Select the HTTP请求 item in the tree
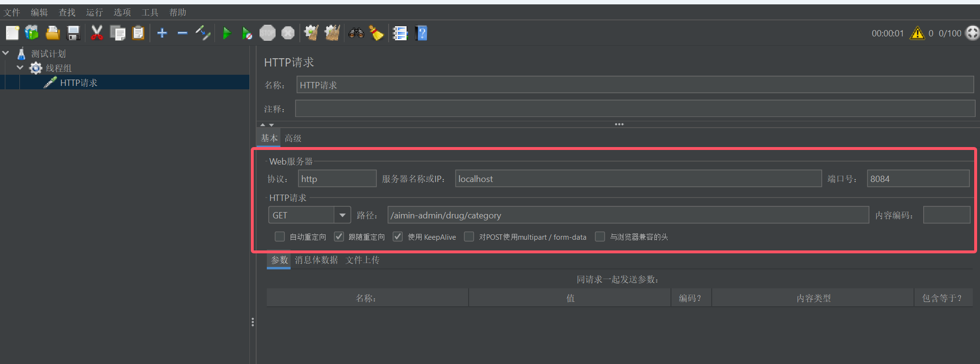 (x=79, y=83)
